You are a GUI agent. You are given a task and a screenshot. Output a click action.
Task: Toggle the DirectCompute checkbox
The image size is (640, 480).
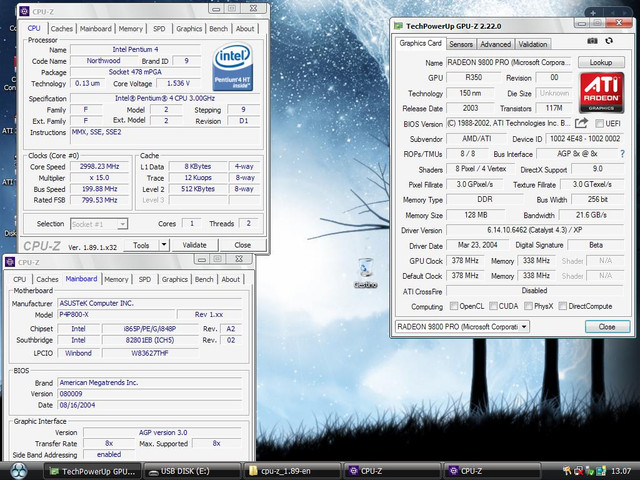(562, 306)
